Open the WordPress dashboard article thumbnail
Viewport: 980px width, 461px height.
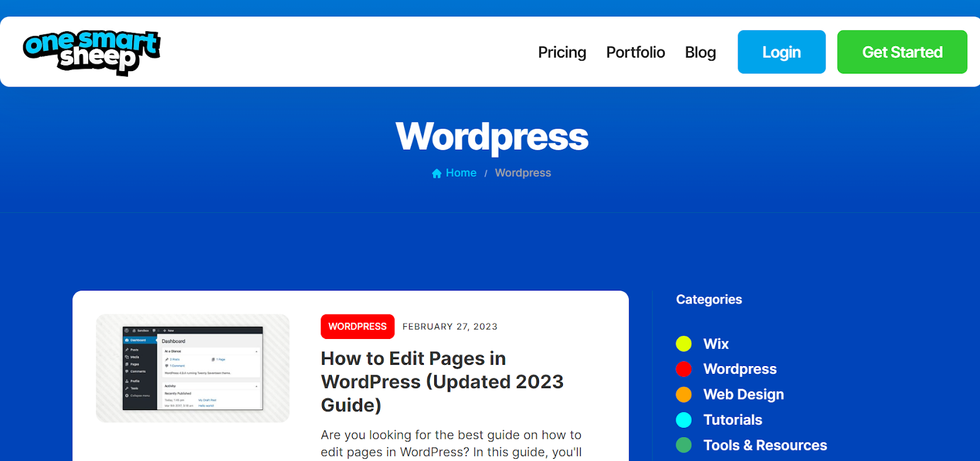(x=193, y=368)
